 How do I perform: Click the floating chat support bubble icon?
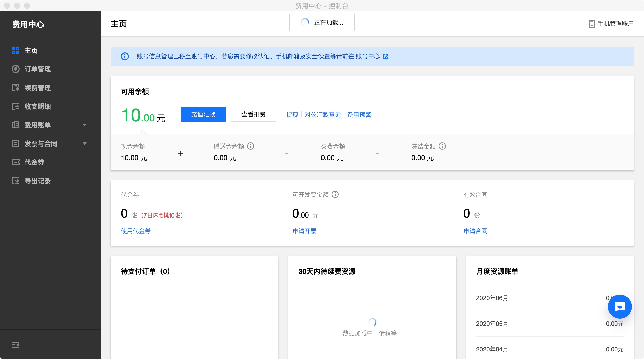[x=619, y=307]
